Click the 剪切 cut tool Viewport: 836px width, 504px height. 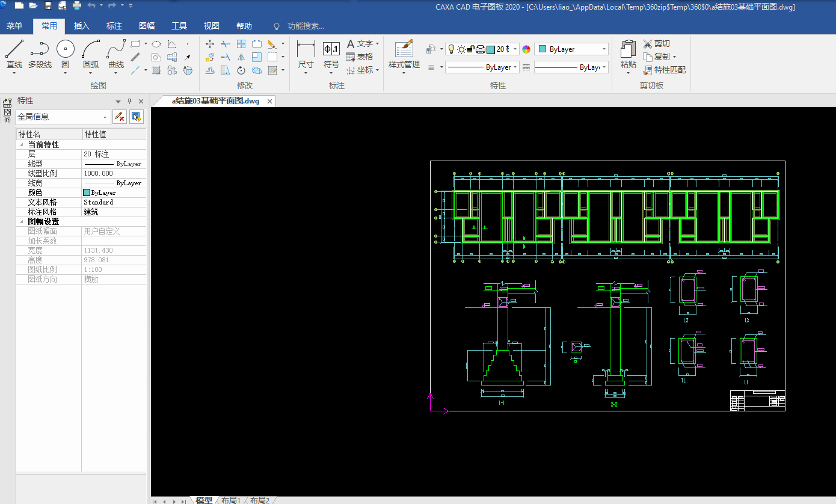coord(656,44)
